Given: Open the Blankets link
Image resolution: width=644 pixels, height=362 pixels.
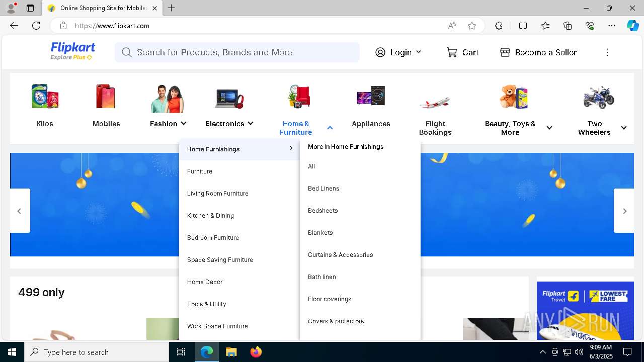Looking at the screenshot, I should [x=320, y=233].
